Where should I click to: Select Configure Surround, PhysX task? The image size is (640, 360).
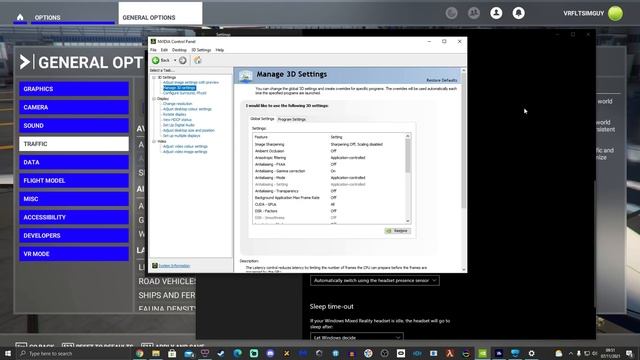point(184,93)
